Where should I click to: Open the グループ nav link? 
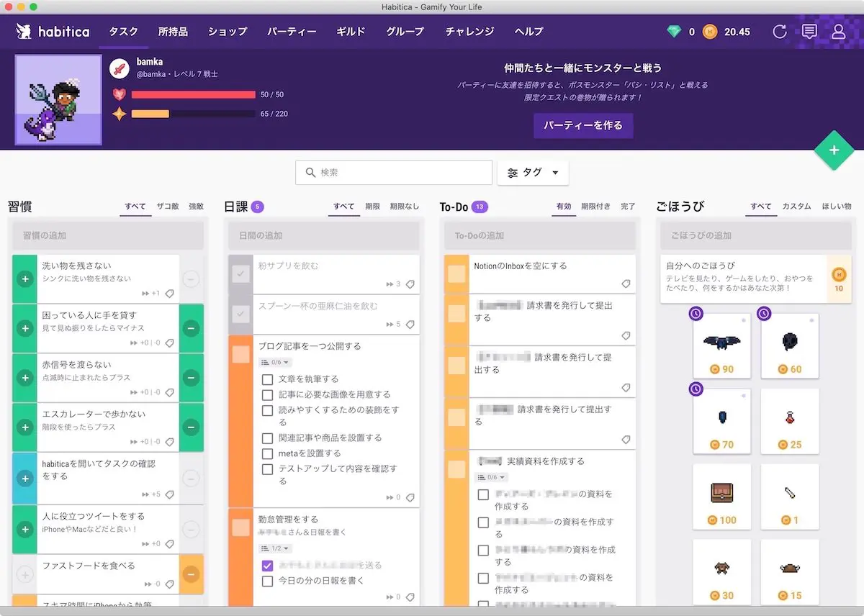[405, 32]
